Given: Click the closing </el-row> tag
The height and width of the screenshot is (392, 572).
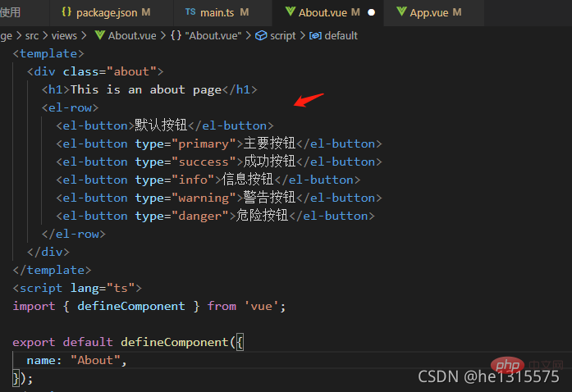Looking at the screenshot, I should (x=74, y=234).
